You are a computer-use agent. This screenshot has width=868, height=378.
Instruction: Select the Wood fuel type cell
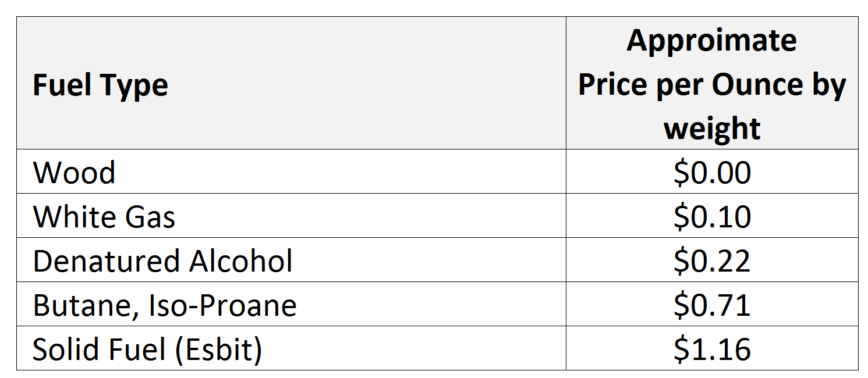point(74,173)
